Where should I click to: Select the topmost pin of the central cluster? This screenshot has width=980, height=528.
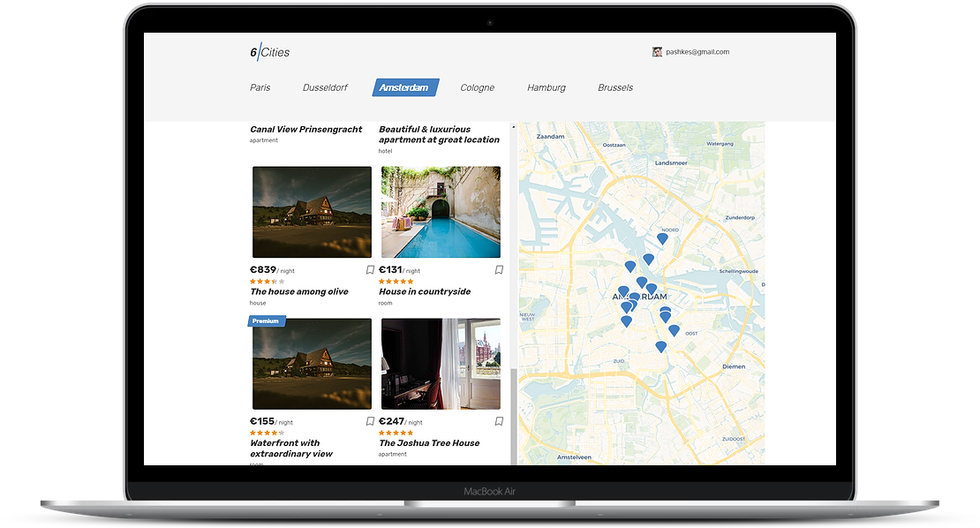(647, 258)
